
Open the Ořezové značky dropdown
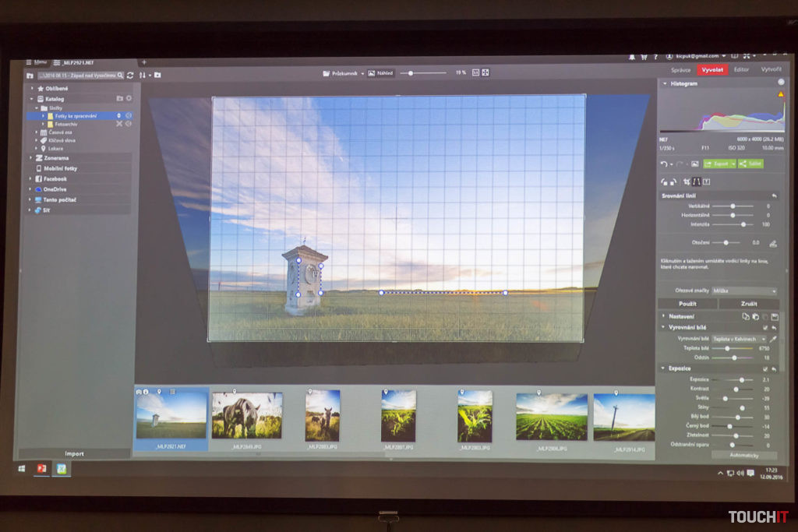coord(743,291)
